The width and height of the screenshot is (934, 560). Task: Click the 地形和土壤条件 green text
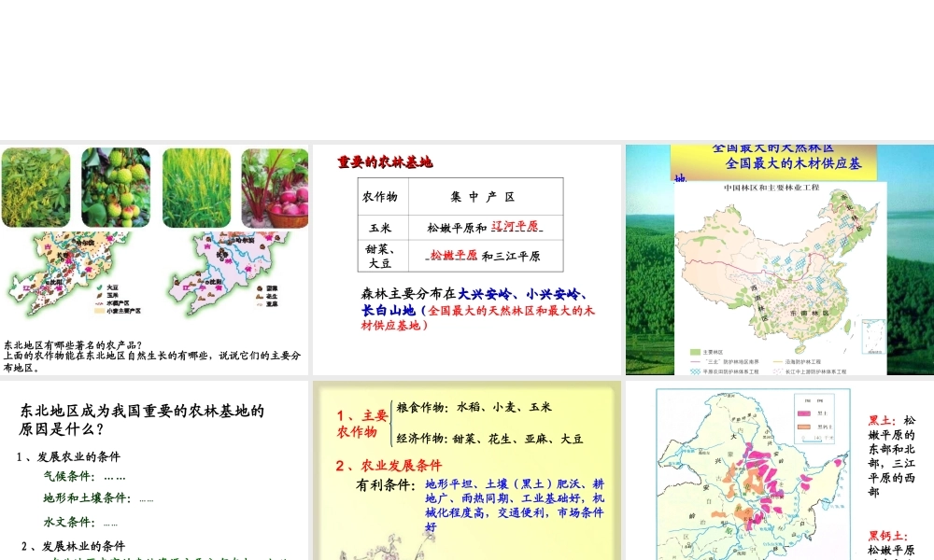coord(87,498)
